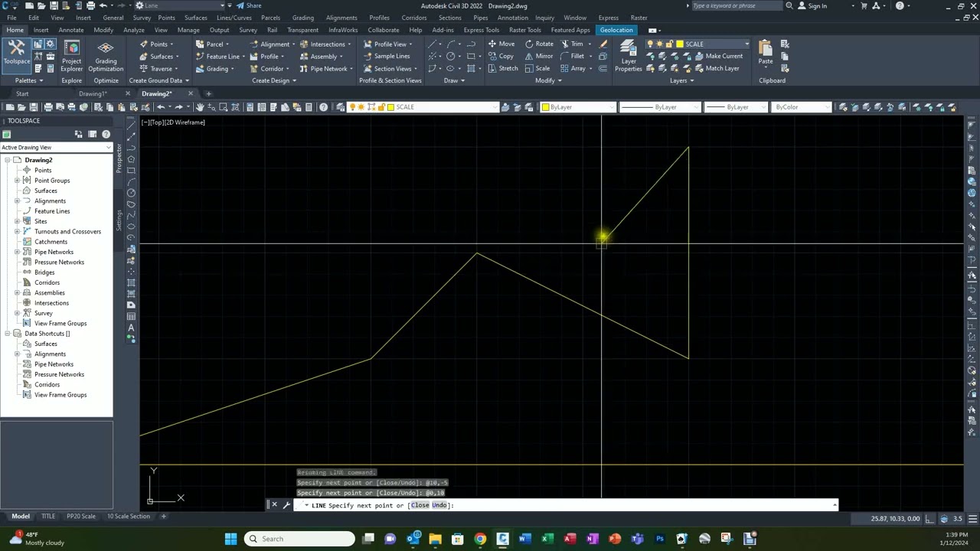Open the Surfaces menu in menu bar
Viewport: 980px width, 551px height.
pos(195,18)
